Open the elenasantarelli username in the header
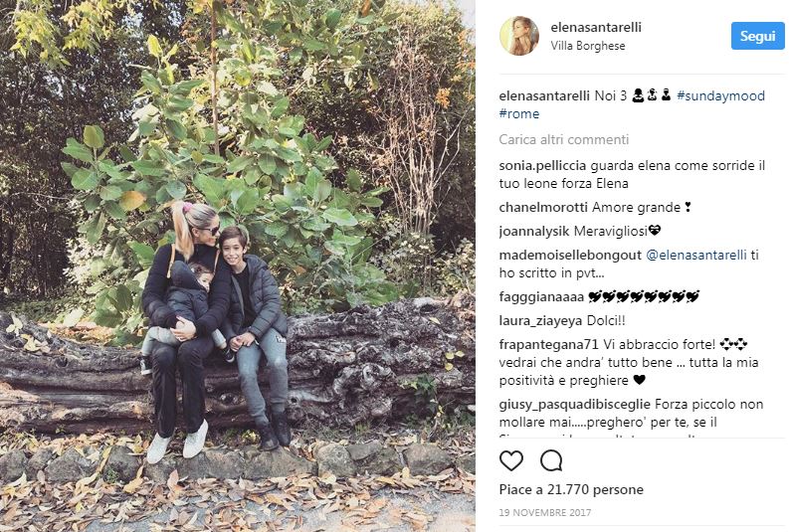This screenshot has height=532, width=789. (x=596, y=27)
